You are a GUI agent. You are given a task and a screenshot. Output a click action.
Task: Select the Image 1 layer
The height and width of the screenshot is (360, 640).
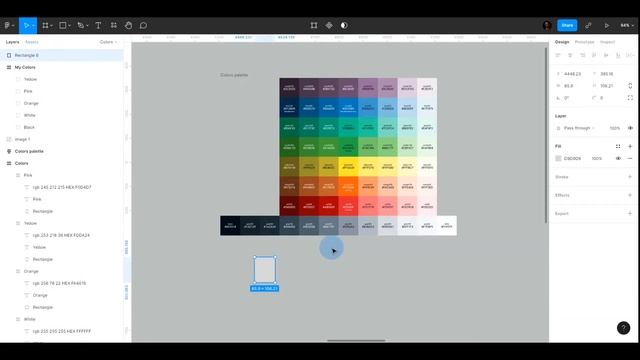point(62,139)
